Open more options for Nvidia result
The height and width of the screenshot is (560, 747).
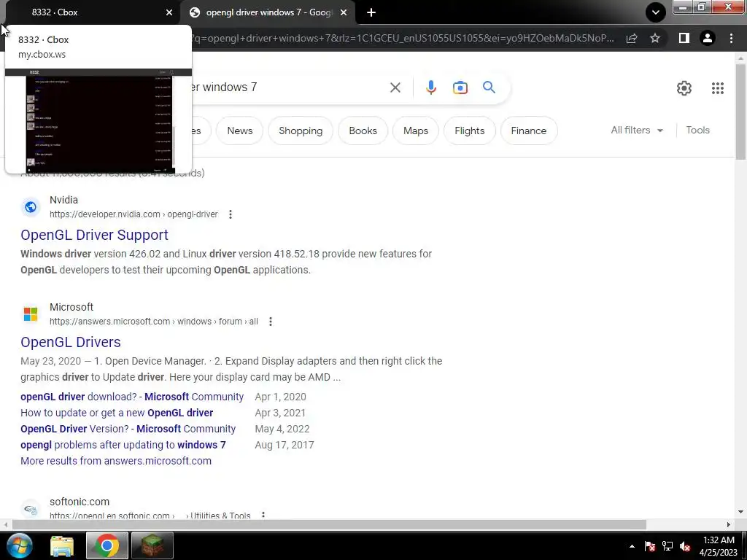pyautogui.click(x=231, y=214)
